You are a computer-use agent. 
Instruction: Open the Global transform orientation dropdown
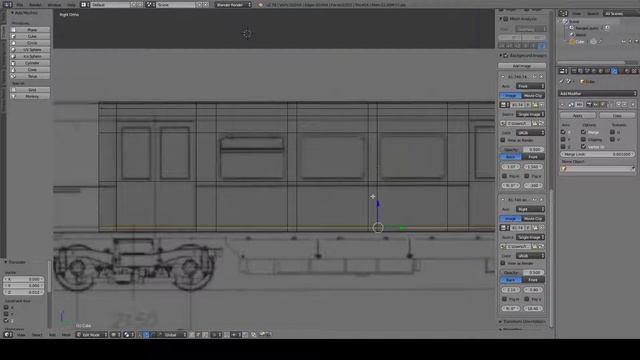pos(176,335)
